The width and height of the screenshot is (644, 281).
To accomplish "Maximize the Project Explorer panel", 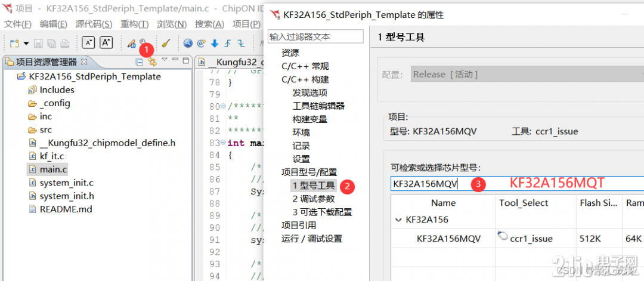I will (x=185, y=60).
